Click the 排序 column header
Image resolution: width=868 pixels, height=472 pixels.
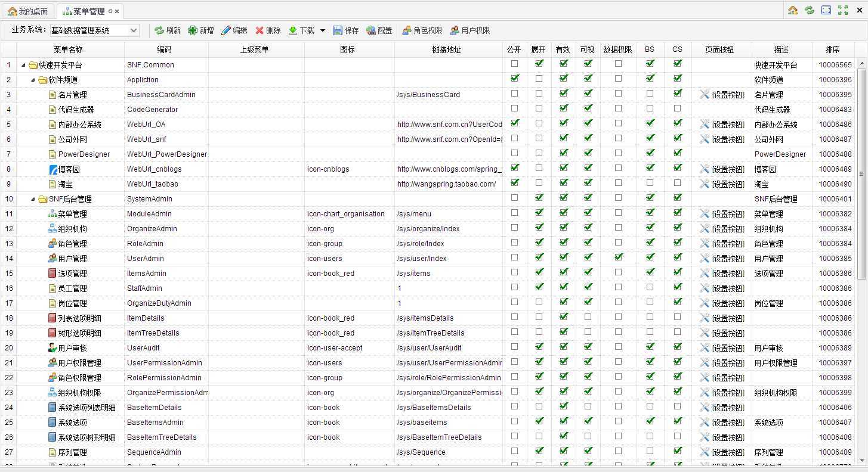833,49
